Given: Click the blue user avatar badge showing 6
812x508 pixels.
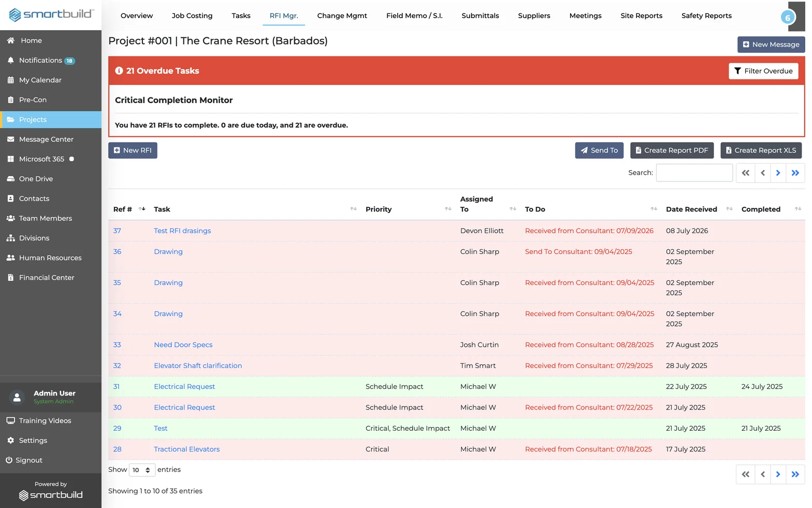Looking at the screenshot, I should pyautogui.click(x=788, y=17).
